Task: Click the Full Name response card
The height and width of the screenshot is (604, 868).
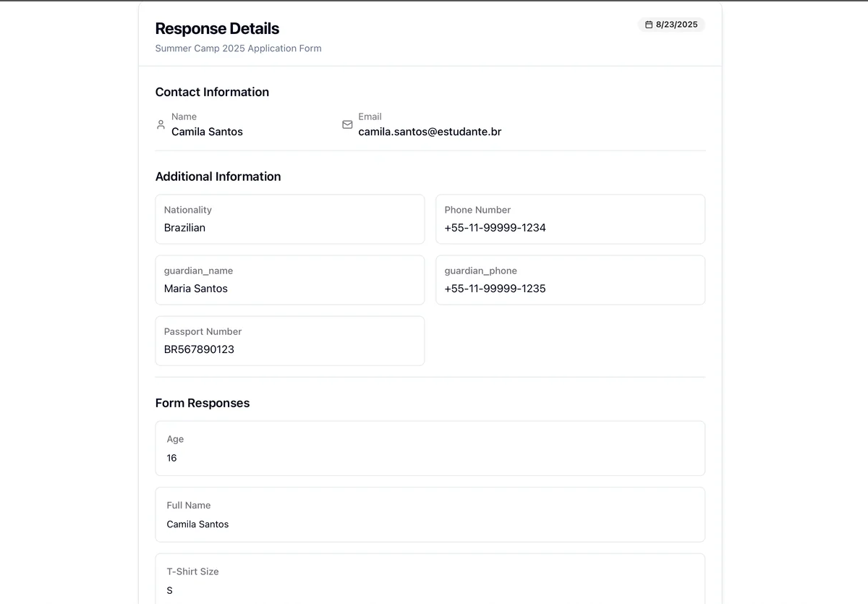Action: coord(430,514)
